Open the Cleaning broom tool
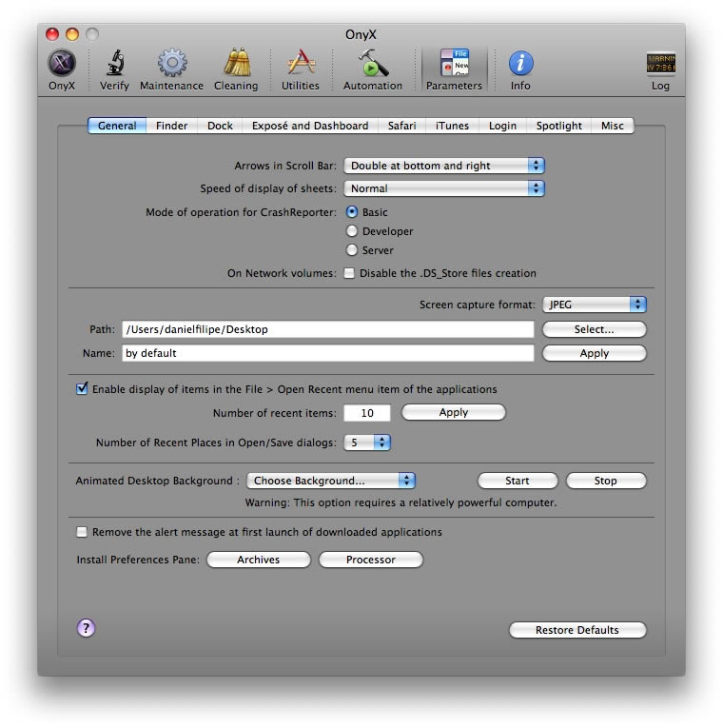Screen dimensions: 723x728 236,69
